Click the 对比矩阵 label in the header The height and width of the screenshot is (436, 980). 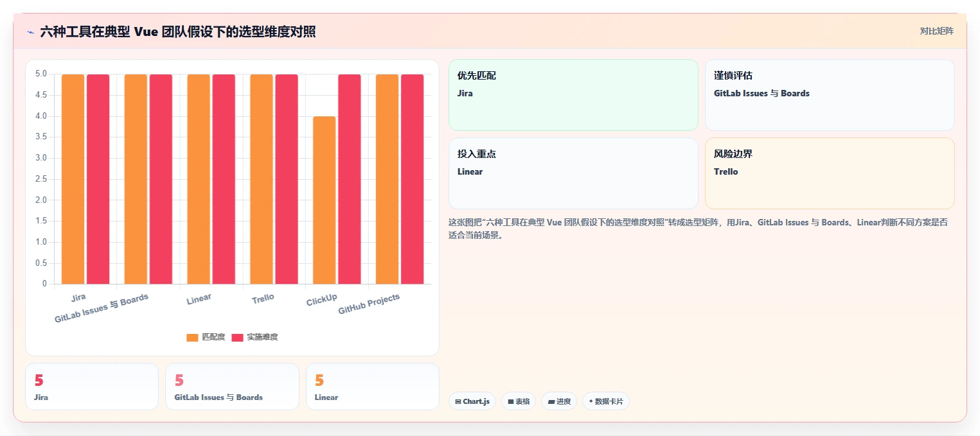click(x=936, y=31)
